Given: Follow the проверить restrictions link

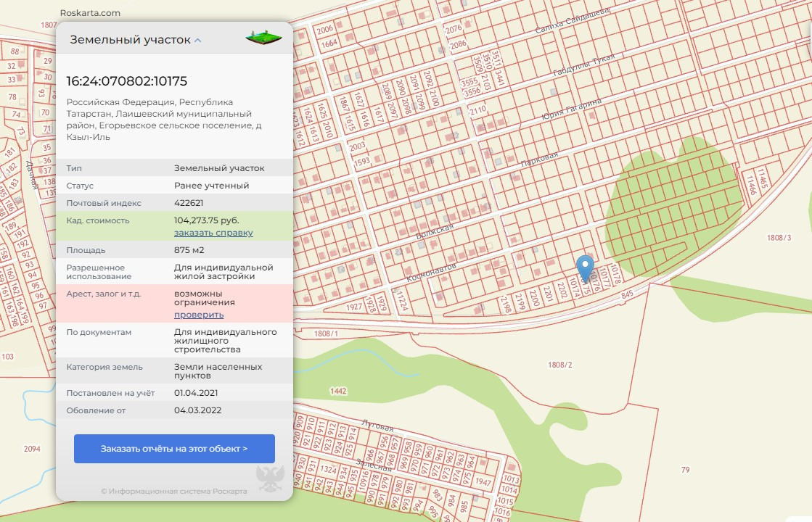Looking at the screenshot, I should pyautogui.click(x=199, y=315).
